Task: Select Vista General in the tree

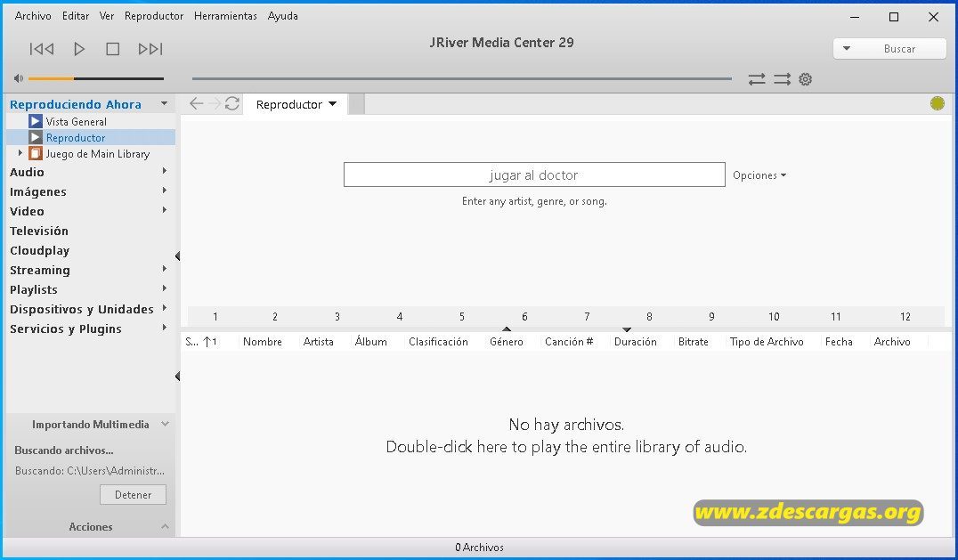Action: 77,122
